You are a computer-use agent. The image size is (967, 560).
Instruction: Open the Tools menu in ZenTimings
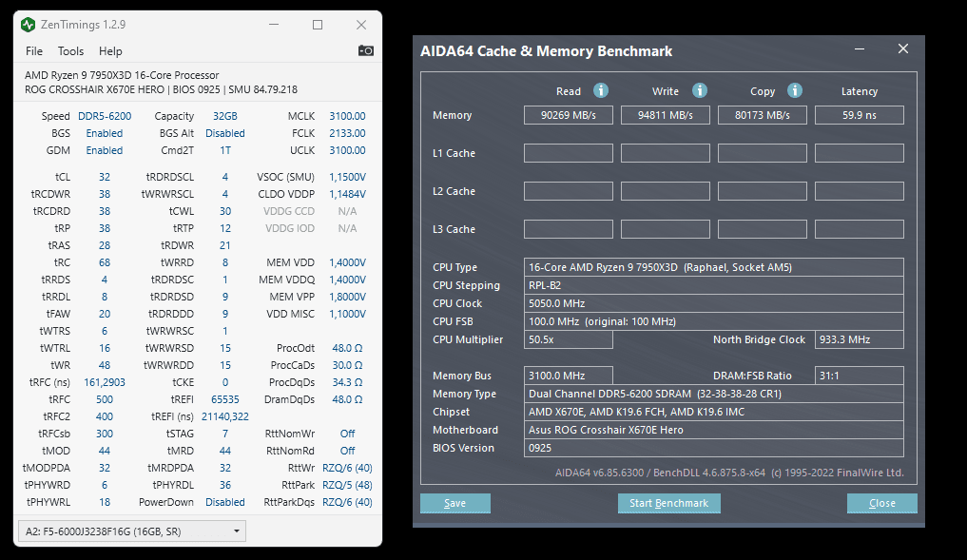pos(71,51)
